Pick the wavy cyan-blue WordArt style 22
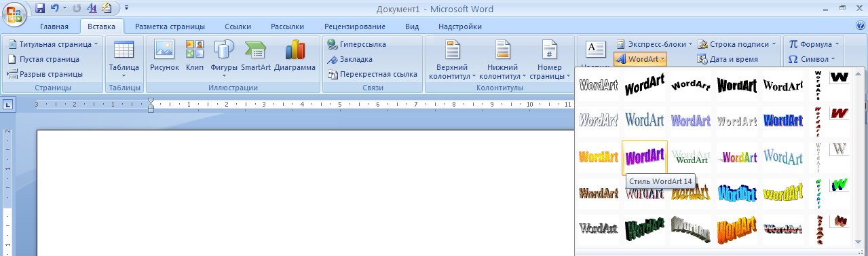This screenshot has width=868, height=256. 737,193
